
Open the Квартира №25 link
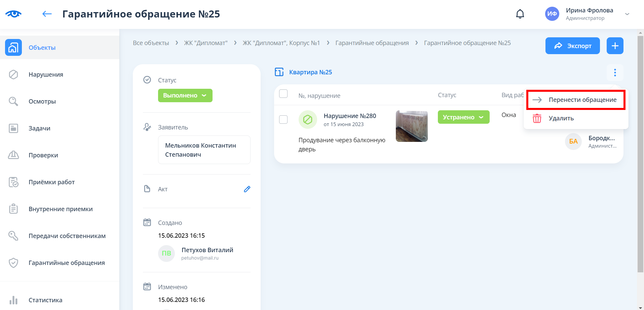pos(310,72)
